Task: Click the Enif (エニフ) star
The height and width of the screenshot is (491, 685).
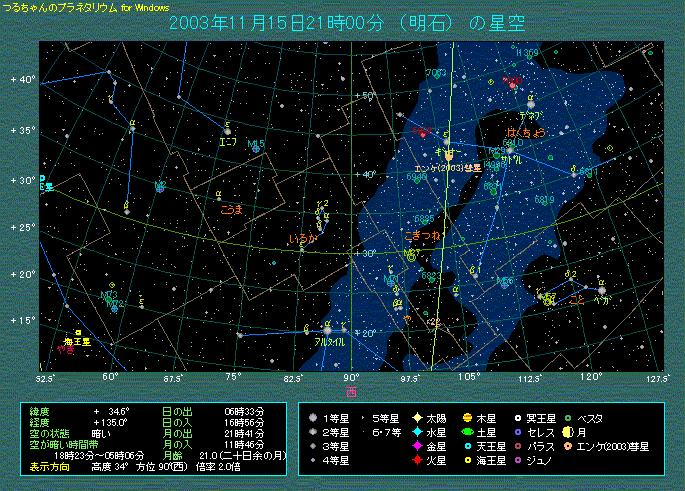Action: (x=229, y=130)
